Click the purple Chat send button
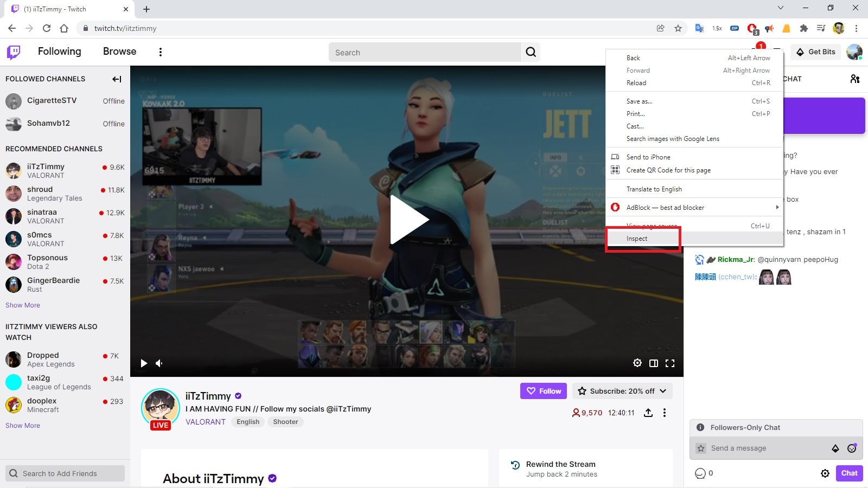868x488 pixels. coord(849,473)
